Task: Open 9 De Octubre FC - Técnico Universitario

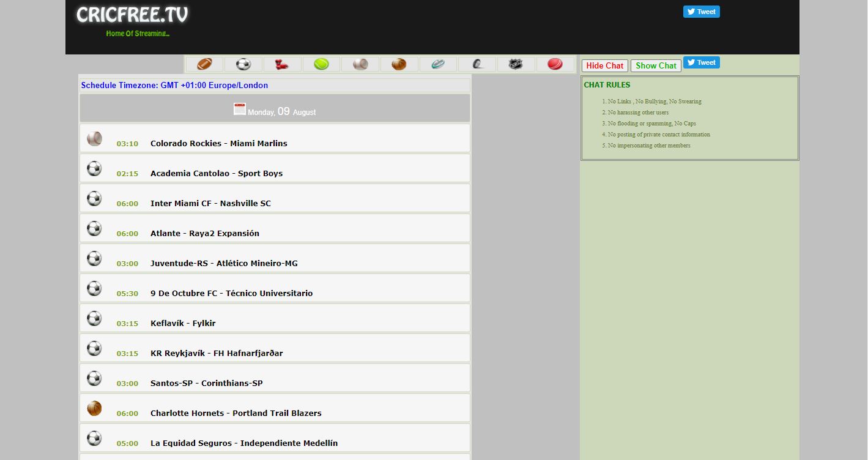Action: click(231, 293)
